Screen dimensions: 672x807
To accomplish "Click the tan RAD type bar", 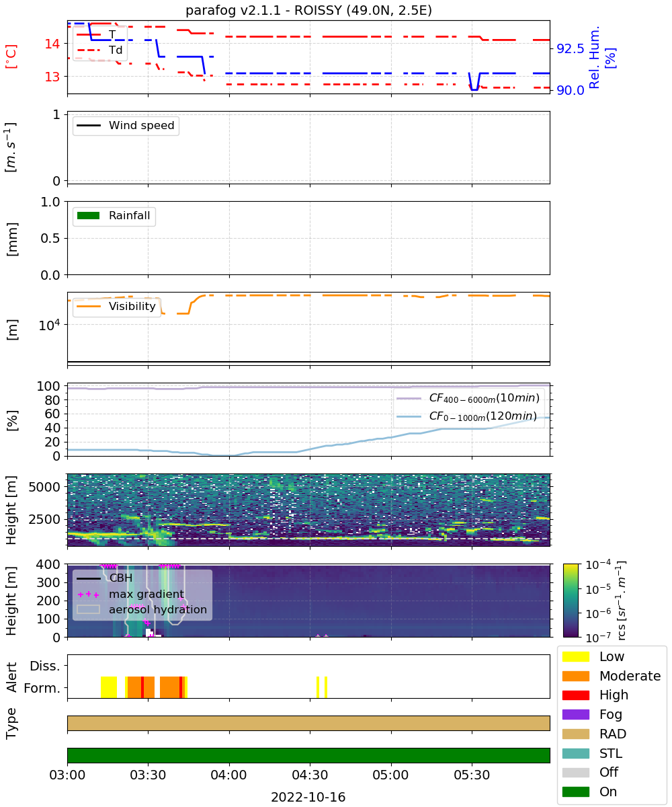I will coord(308,723).
